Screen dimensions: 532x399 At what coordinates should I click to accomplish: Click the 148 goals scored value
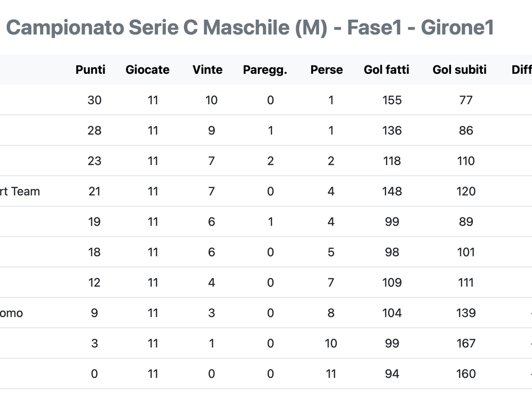(392, 191)
